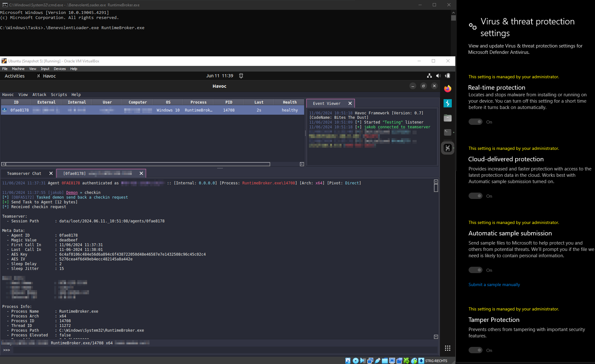The height and width of the screenshot is (364, 595).
Task: Sort session table by Process column
Action: pos(198,102)
